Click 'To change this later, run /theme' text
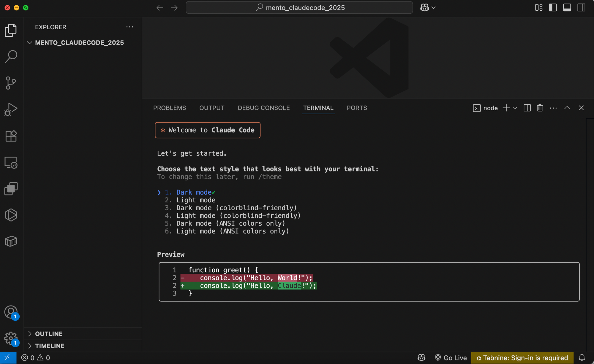 219,177
